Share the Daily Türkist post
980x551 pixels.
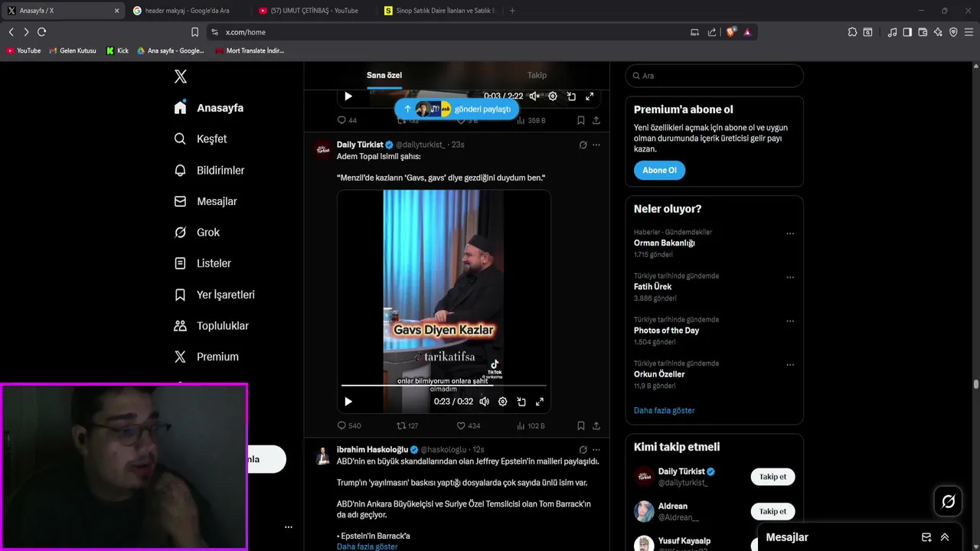[x=596, y=425]
